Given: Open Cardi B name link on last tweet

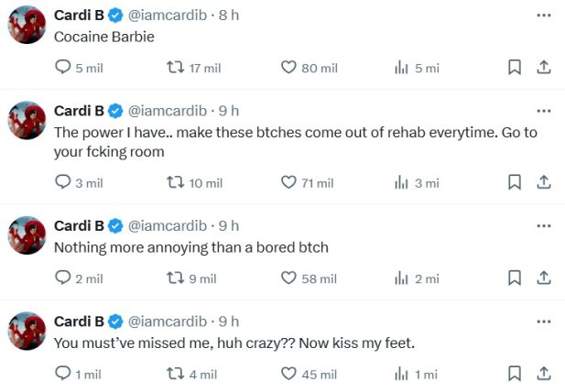Looking at the screenshot, I should click(78, 321).
